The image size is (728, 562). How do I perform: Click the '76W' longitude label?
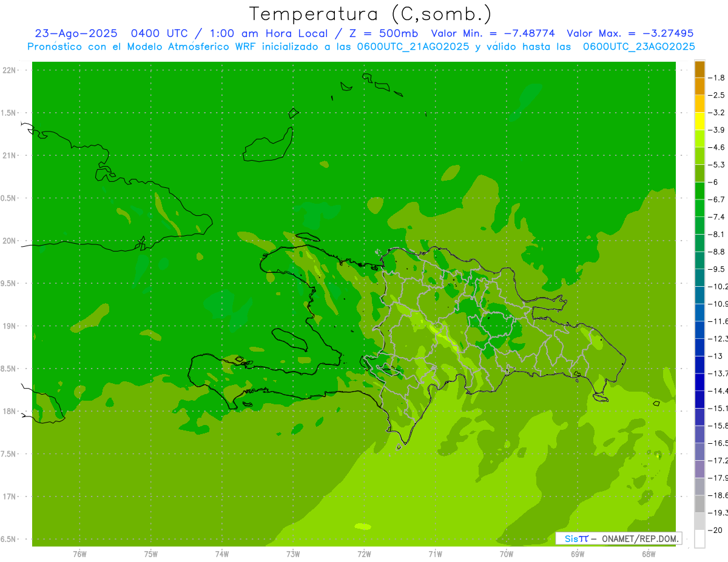[79, 554]
